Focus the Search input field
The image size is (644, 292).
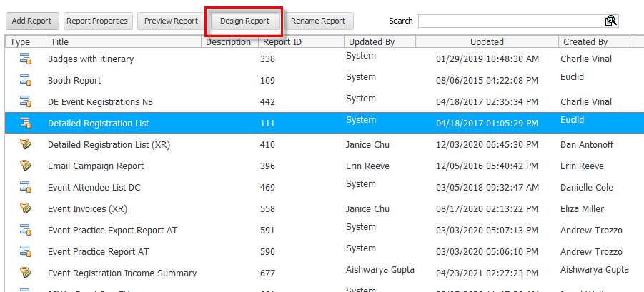tap(518, 21)
